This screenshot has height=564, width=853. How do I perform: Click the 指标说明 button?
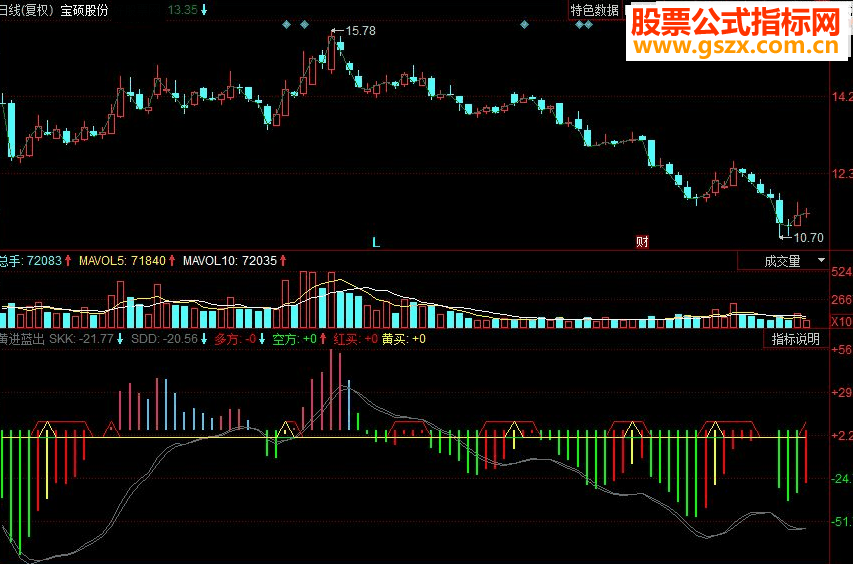tap(795, 339)
